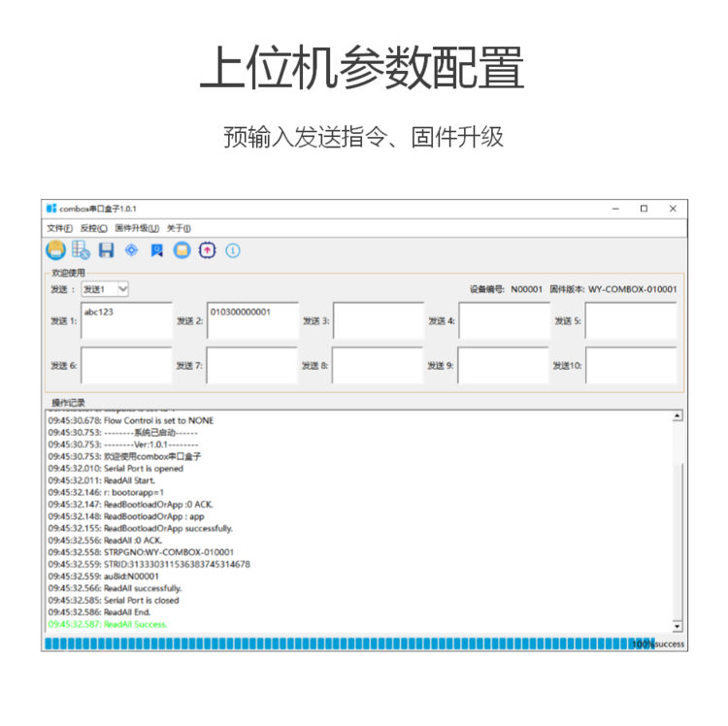Image resolution: width=728 pixels, height=726 pixels.
Task: Click the 发送 1 field containing abc123
Action: click(x=126, y=321)
